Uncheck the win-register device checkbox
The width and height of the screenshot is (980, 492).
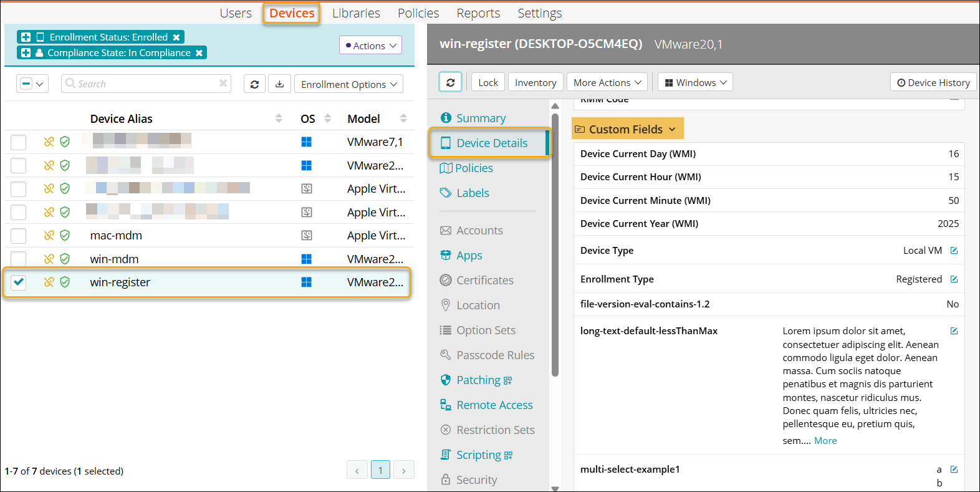point(19,282)
